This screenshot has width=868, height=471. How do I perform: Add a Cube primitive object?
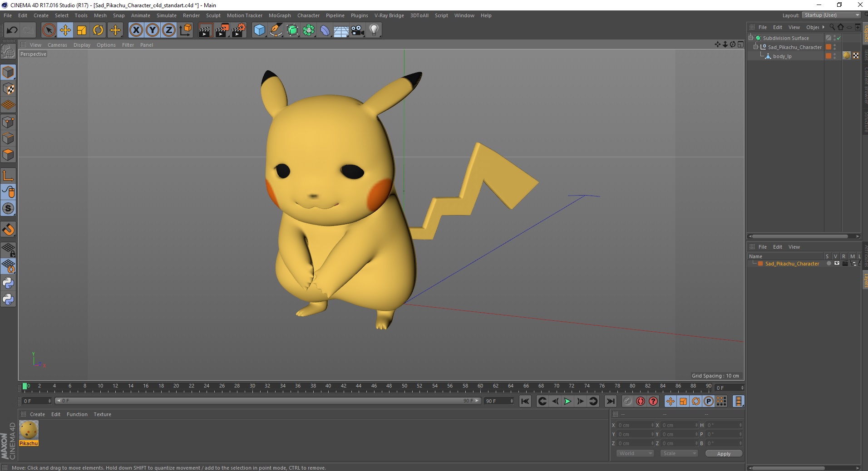pyautogui.click(x=259, y=30)
